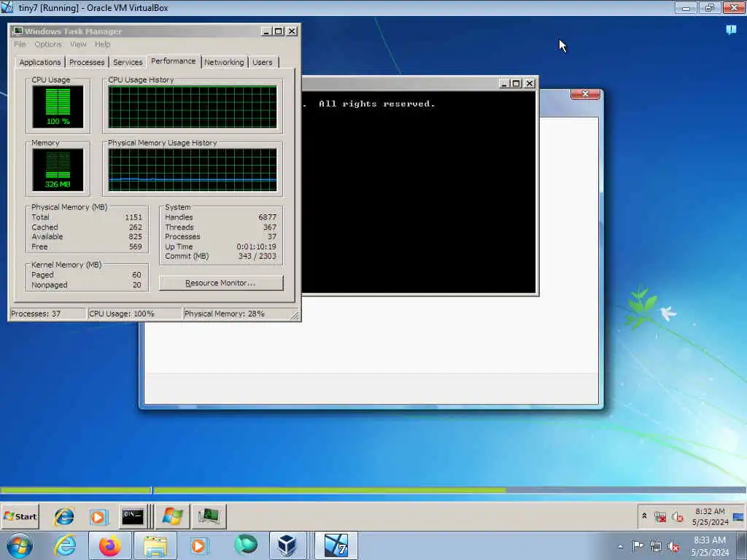The height and width of the screenshot is (560, 747).
Task: Open host Windows Media Player icon
Action: [198, 545]
